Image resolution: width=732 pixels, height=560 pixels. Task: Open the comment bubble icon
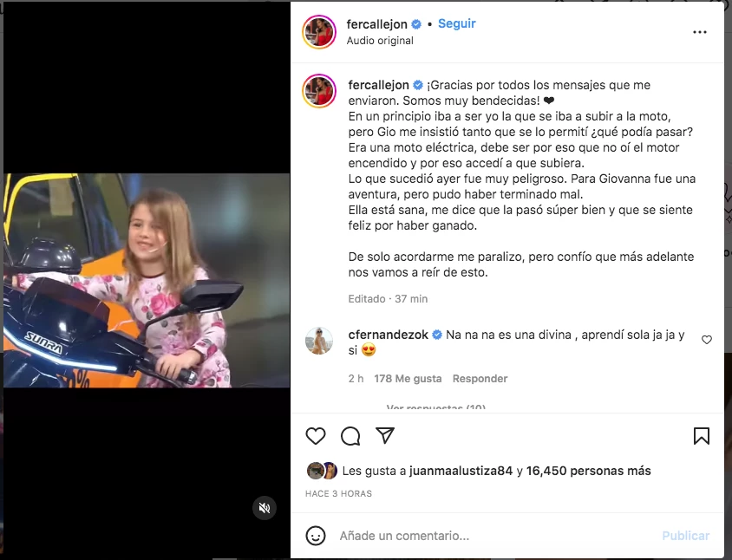[x=350, y=436]
